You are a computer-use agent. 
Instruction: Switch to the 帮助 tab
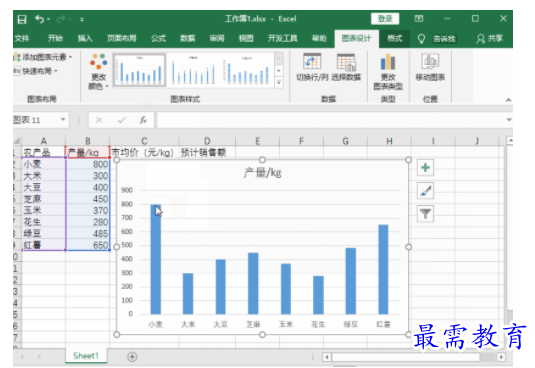click(x=319, y=39)
